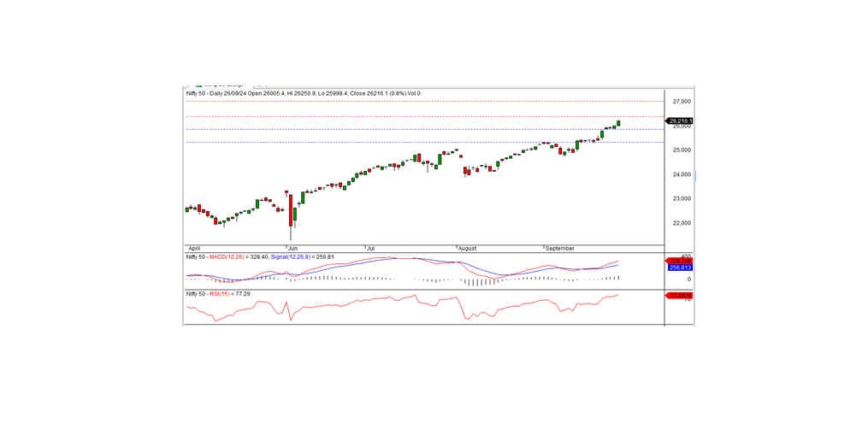868x441 pixels.
Task: Select the August marker on the time axis
Action: [x=467, y=247]
